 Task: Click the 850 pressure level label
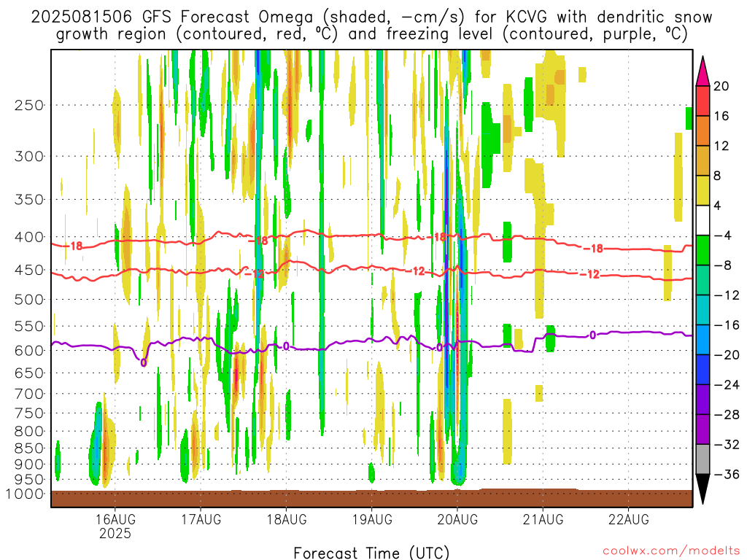coord(29,448)
